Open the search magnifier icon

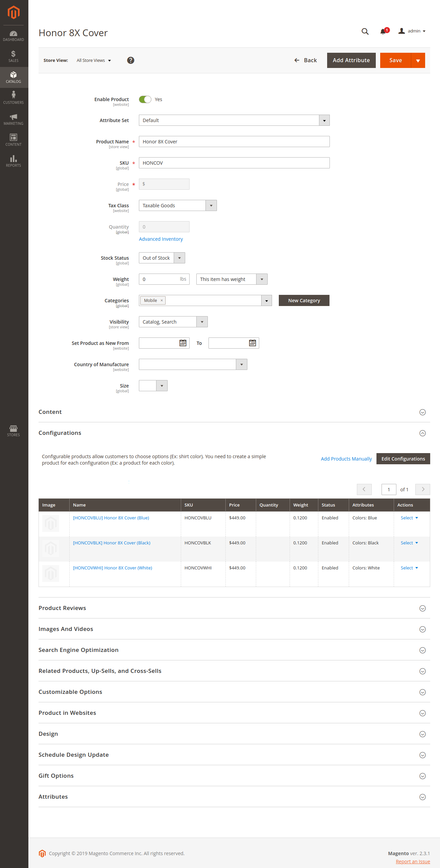(x=365, y=31)
